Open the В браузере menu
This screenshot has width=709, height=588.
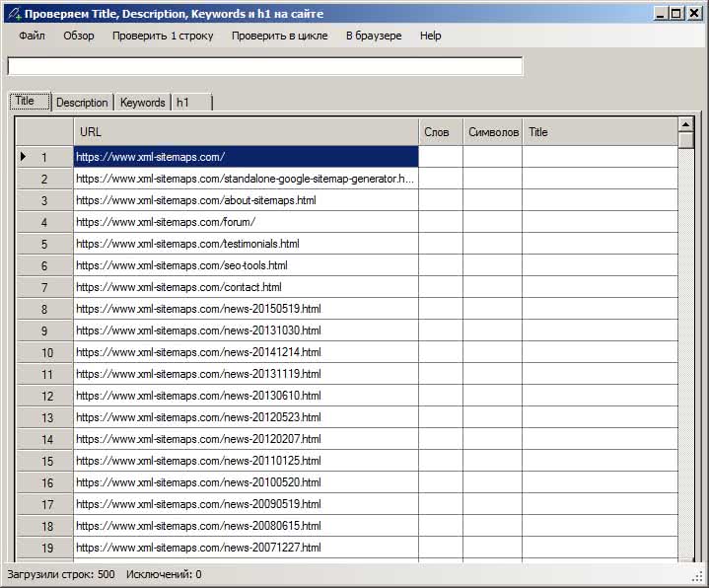click(x=374, y=36)
